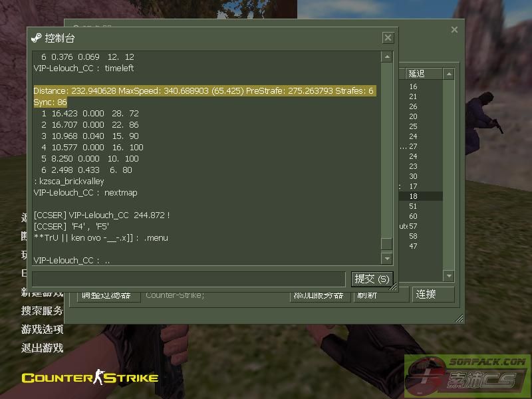532x399 pixels.
Task: Click the console scroll-down arrow
Action: pyautogui.click(x=386, y=257)
